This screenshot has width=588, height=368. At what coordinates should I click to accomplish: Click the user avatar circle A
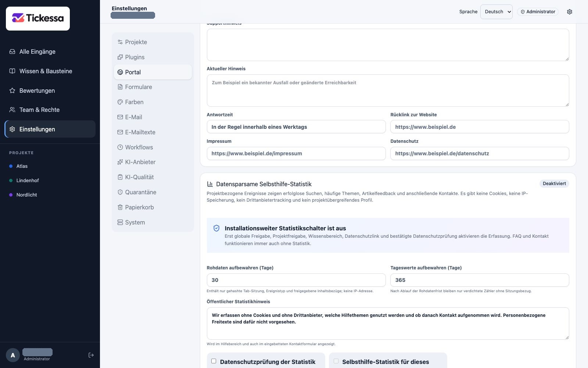tap(13, 355)
